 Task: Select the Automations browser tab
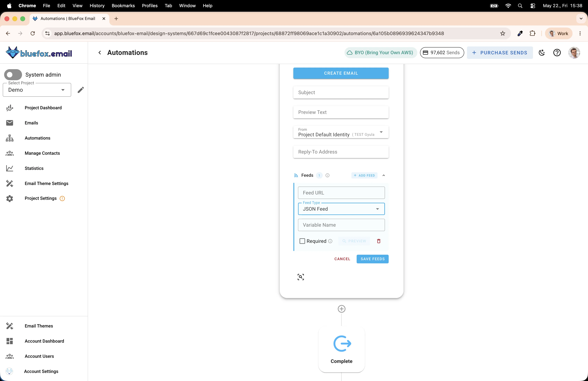(69, 19)
